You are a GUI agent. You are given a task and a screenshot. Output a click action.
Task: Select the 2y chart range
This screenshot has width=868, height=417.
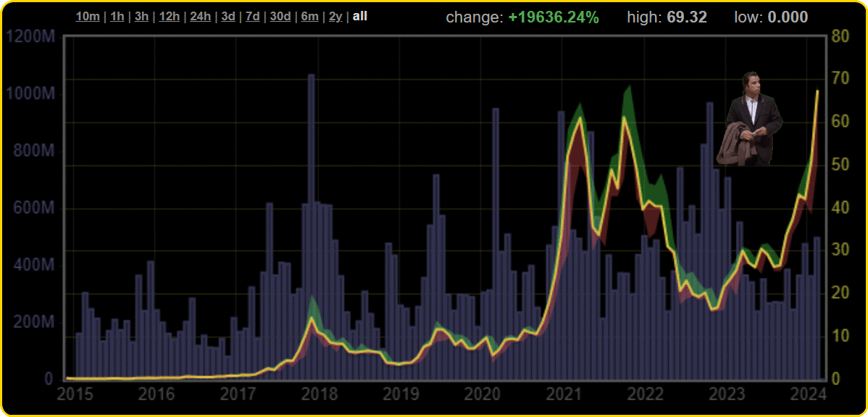(335, 16)
